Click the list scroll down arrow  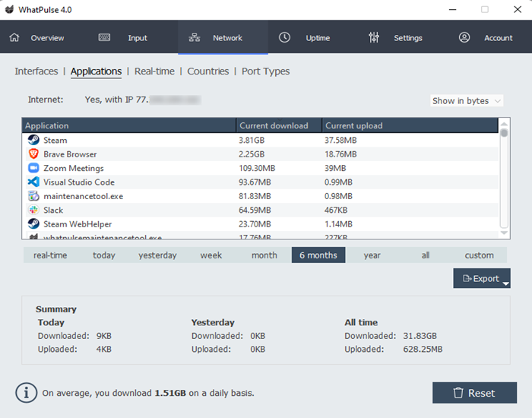pyautogui.click(x=504, y=233)
